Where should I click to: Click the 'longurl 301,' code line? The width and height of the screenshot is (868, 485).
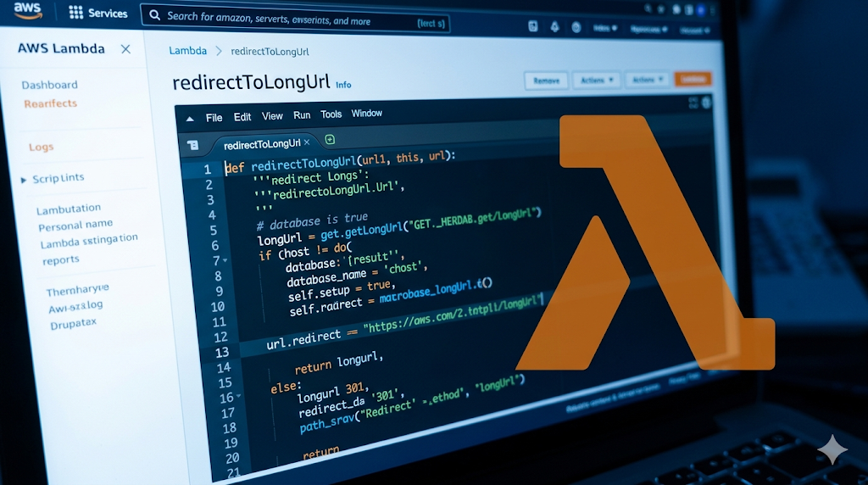click(x=332, y=392)
